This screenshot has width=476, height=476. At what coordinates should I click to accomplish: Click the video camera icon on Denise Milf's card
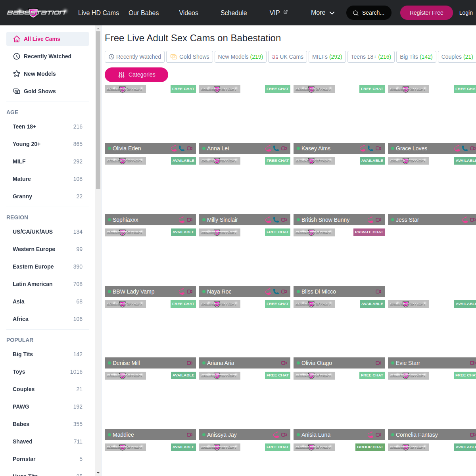click(190, 363)
